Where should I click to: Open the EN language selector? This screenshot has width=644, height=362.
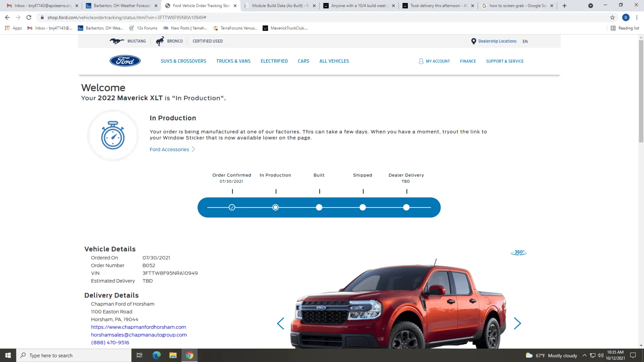point(525,41)
